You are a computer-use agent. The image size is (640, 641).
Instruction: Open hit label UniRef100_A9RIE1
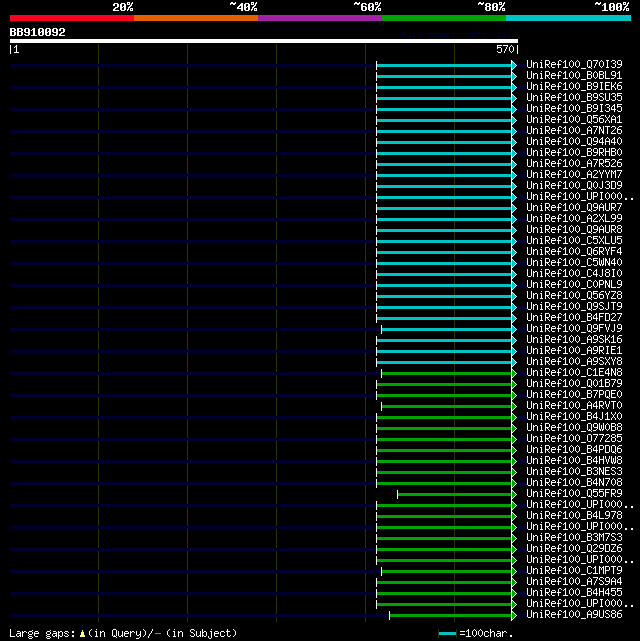coord(574,350)
